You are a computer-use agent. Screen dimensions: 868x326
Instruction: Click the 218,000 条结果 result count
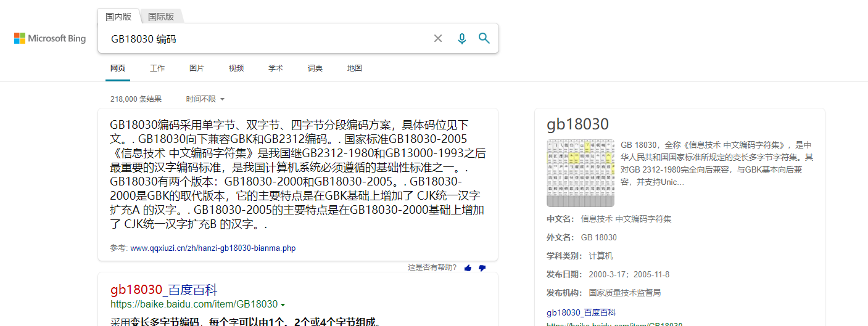click(x=136, y=99)
